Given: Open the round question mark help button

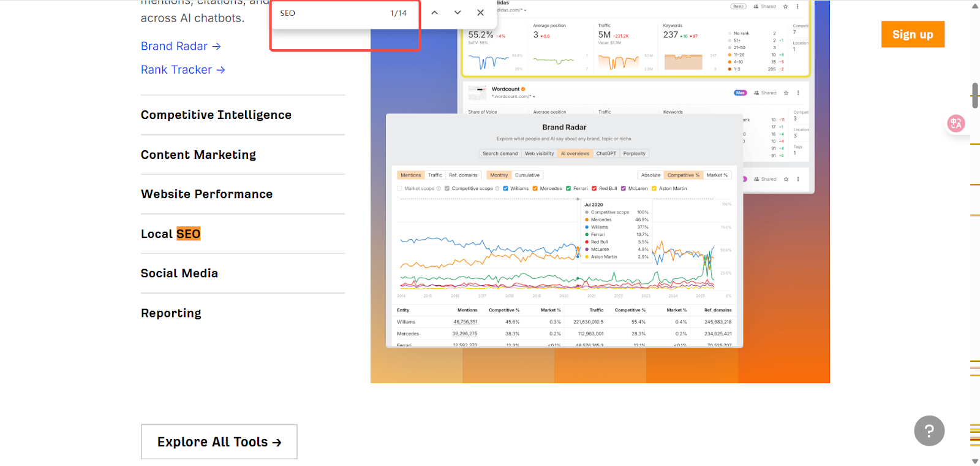Looking at the screenshot, I should tap(929, 431).
